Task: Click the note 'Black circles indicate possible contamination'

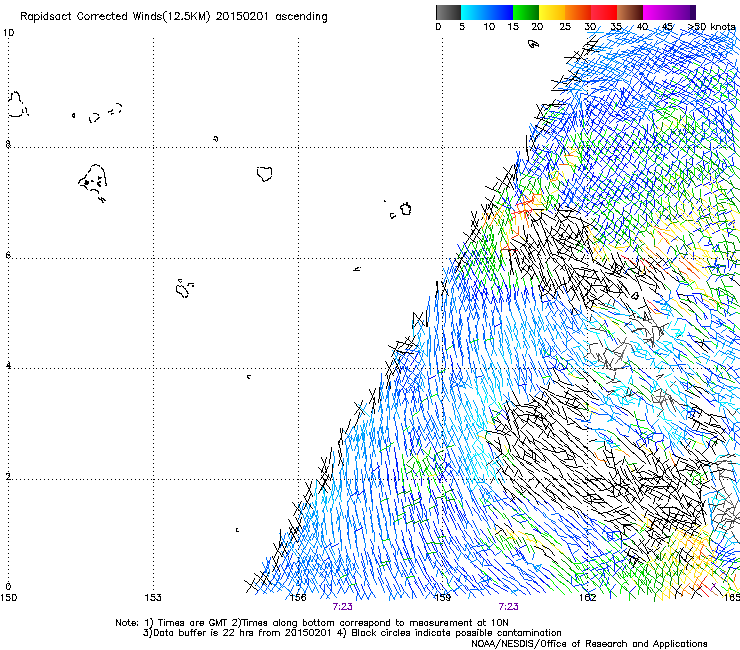Action: tap(456, 633)
